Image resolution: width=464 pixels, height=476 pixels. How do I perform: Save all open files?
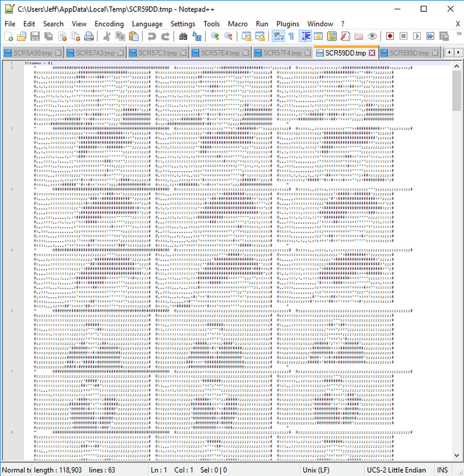click(48, 36)
